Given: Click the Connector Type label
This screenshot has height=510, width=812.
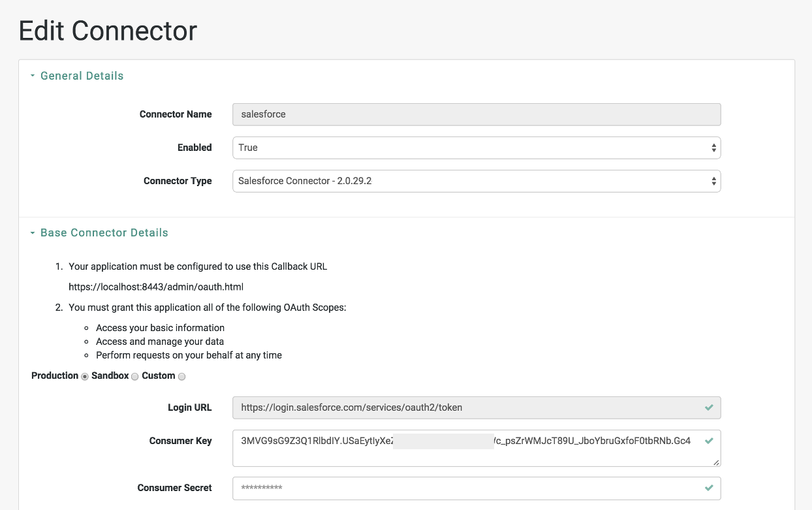Looking at the screenshot, I should click(x=178, y=181).
